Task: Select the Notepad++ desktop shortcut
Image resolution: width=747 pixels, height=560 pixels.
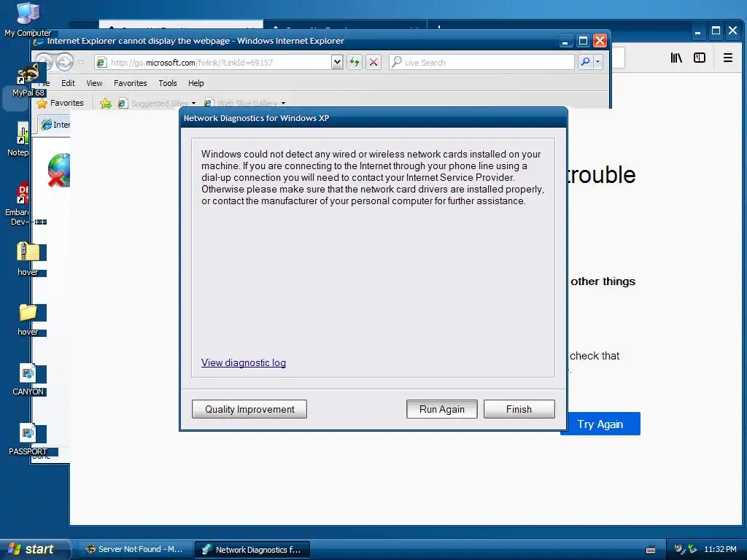Action: click(x=18, y=139)
